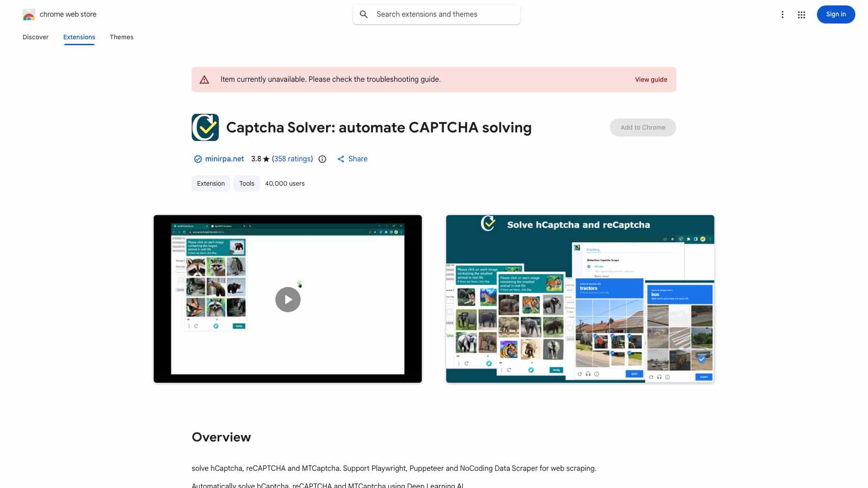The height and width of the screenshot is (488, 868).
Task: Click the Chrome Web Store rainbow logo
Action: (x=29, y=14)
